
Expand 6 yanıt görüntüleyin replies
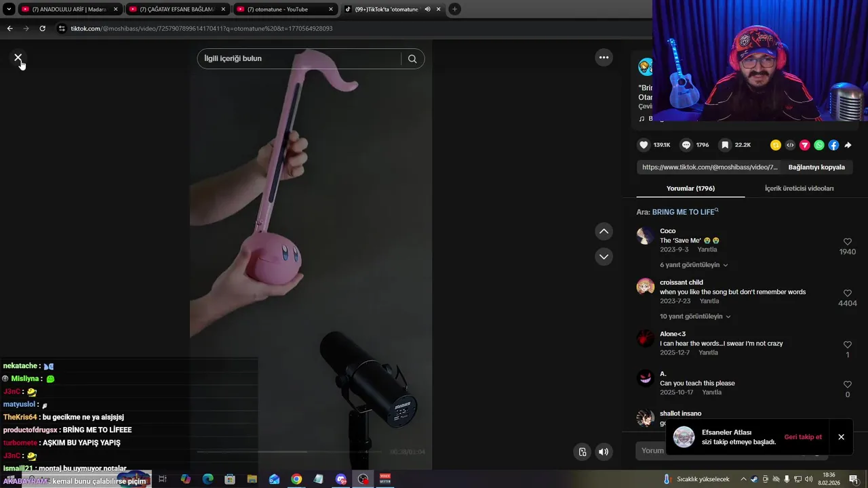(x=694, y=265)
